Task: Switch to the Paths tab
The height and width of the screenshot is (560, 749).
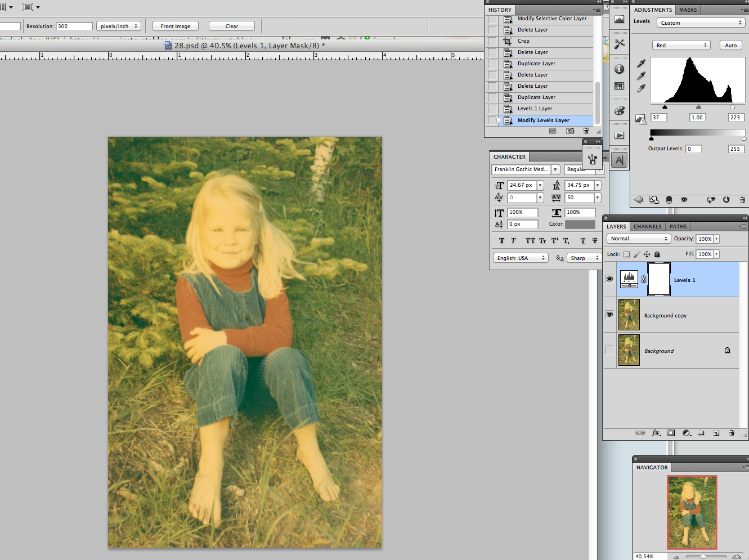Action: (x=678, y=226)
